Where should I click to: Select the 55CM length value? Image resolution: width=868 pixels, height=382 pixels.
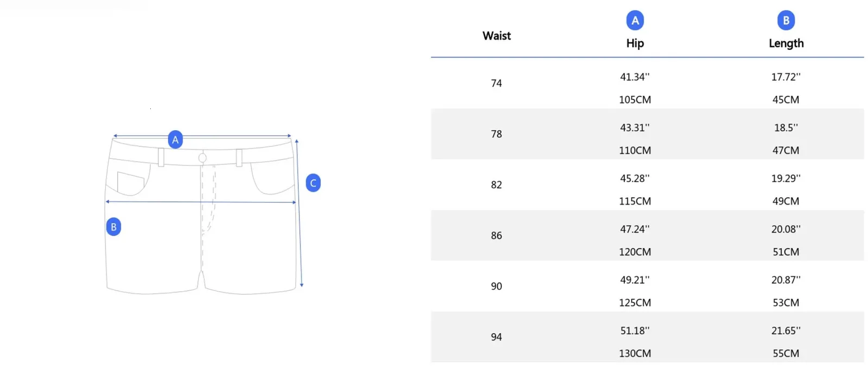click(x=786, y=353)
